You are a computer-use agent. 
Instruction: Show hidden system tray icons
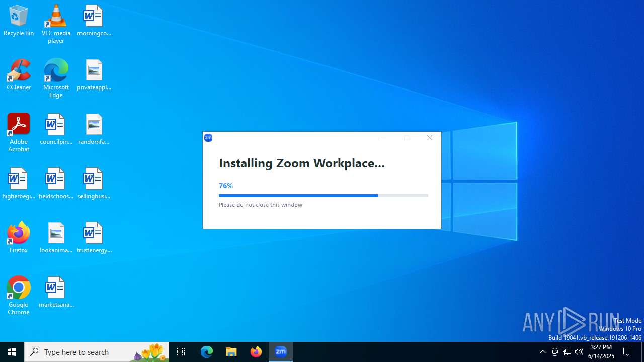pos(542,352)
